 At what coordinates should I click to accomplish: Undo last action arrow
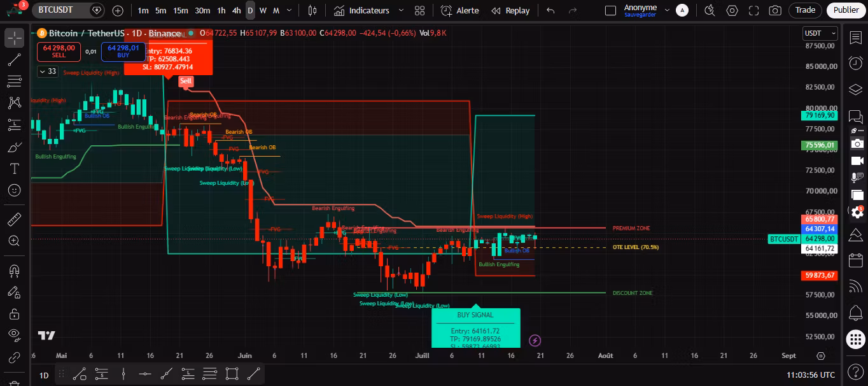point(550,10)
